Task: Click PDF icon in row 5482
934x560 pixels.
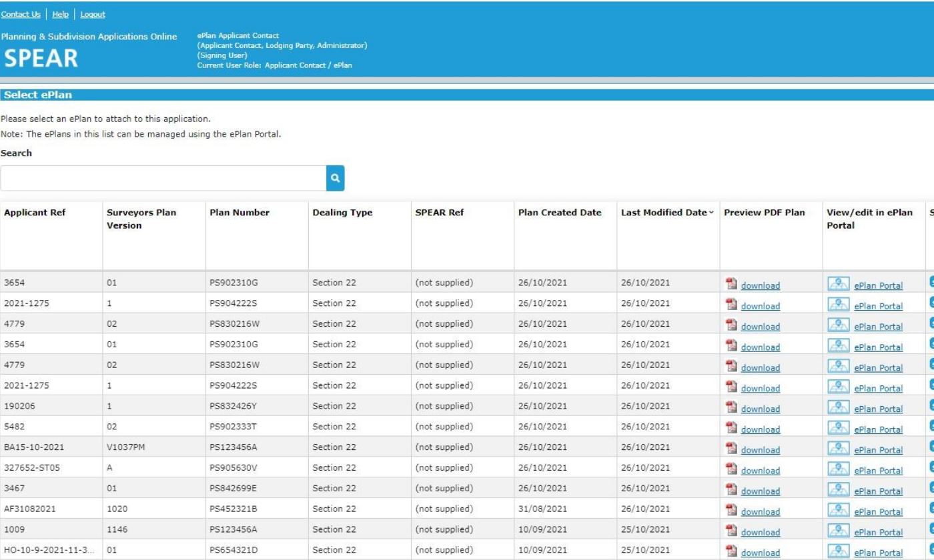Action: pyautogui.click(x=731, y=428)
